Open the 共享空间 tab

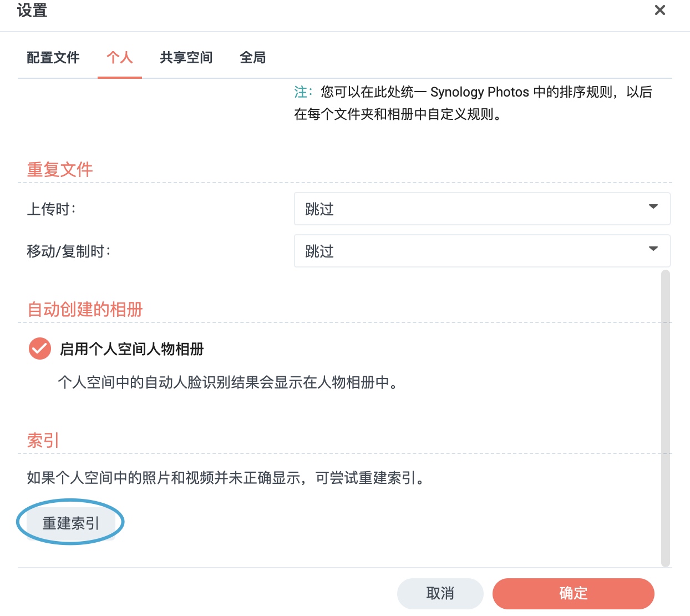click(186, 58)
